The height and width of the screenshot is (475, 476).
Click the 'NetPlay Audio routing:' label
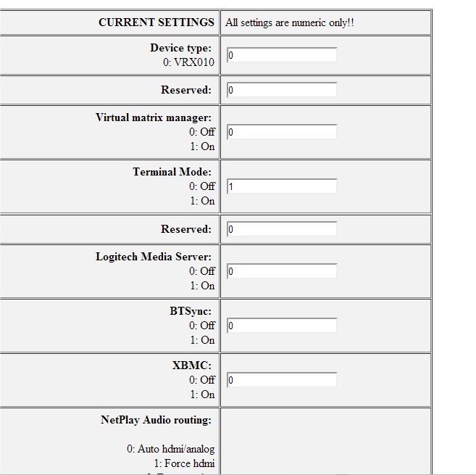156,420
